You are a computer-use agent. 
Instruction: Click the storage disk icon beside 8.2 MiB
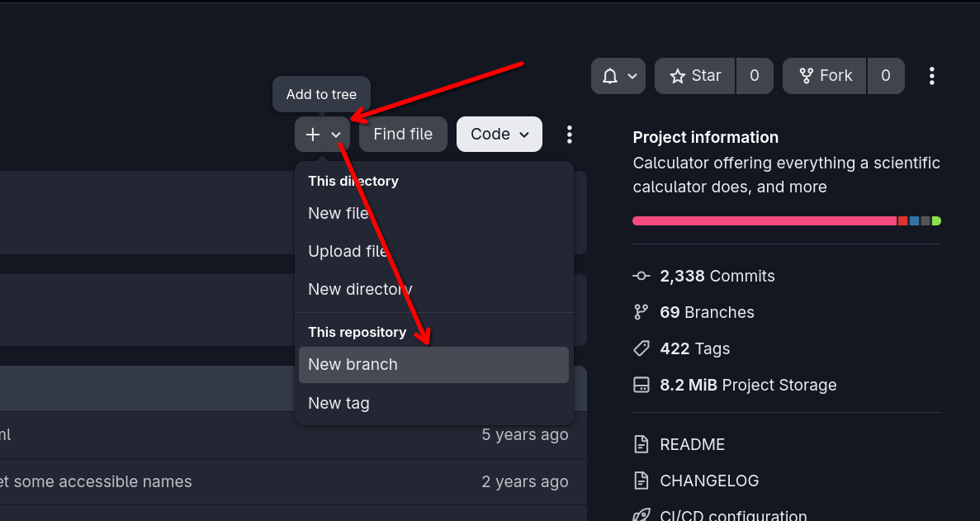pos(641,385)
